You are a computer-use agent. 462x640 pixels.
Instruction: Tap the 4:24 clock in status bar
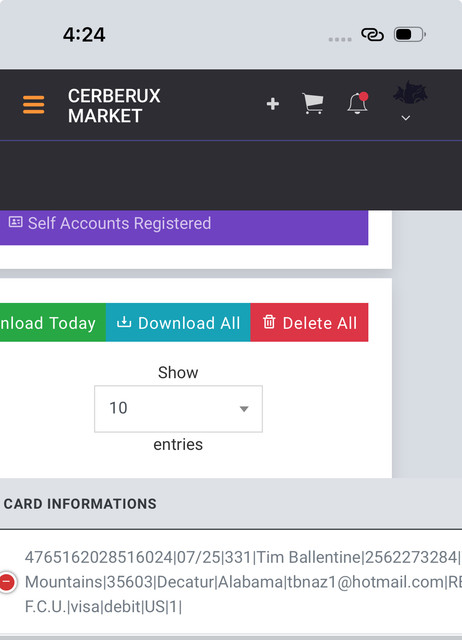[x=84, y=35]
